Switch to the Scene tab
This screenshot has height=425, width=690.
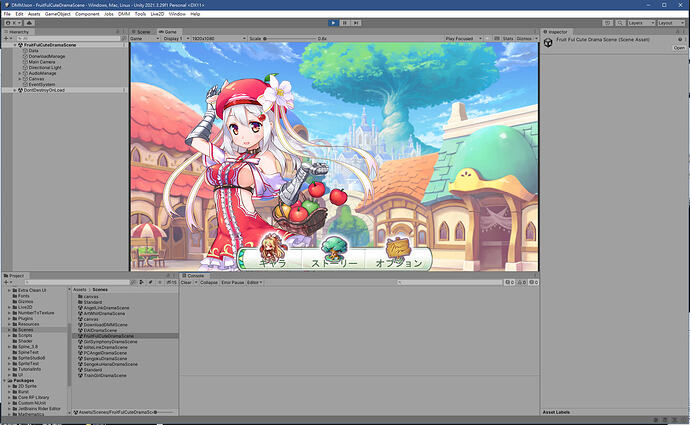141,32
